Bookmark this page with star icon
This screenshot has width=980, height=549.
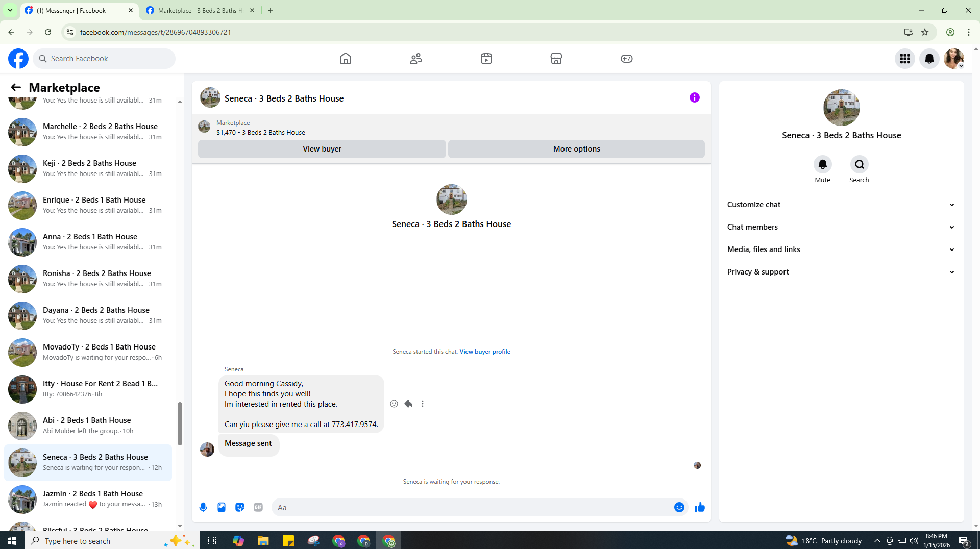click(925, 32)
